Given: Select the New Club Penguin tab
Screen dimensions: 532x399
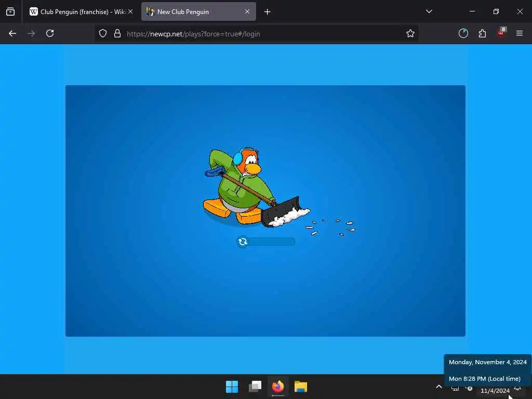Looking at the screenshot, I should pyautogui.click(x=198, y=11).
